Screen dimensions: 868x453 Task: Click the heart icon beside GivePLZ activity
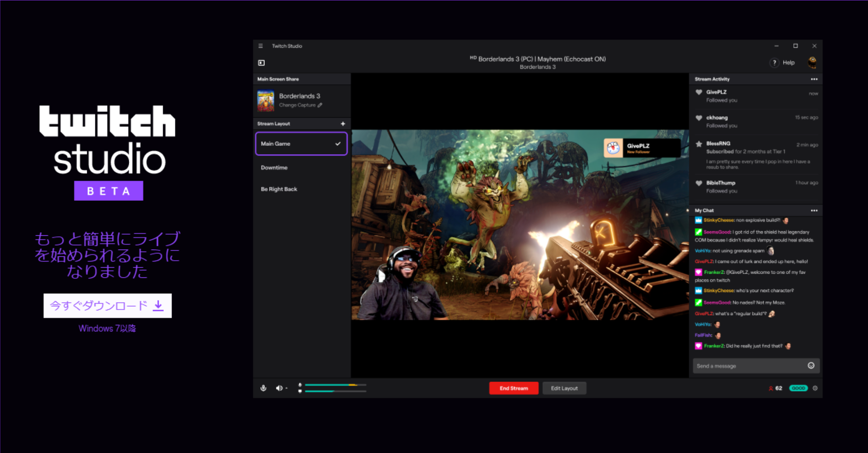click(699, 92)
